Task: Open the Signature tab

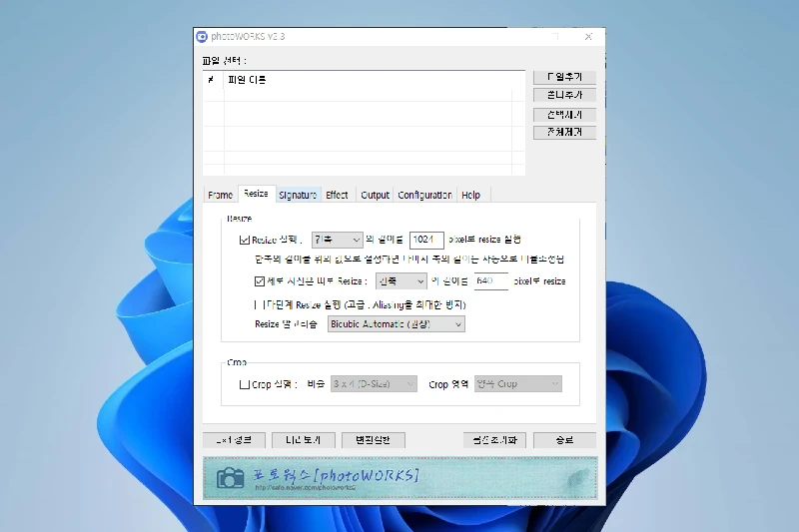Action: [x=298, y=195]
